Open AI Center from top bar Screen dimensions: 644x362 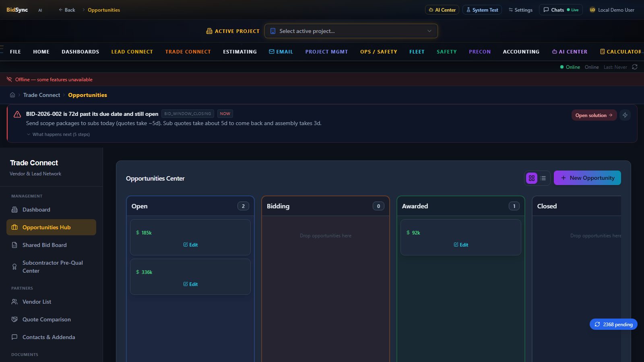[442, 10]
